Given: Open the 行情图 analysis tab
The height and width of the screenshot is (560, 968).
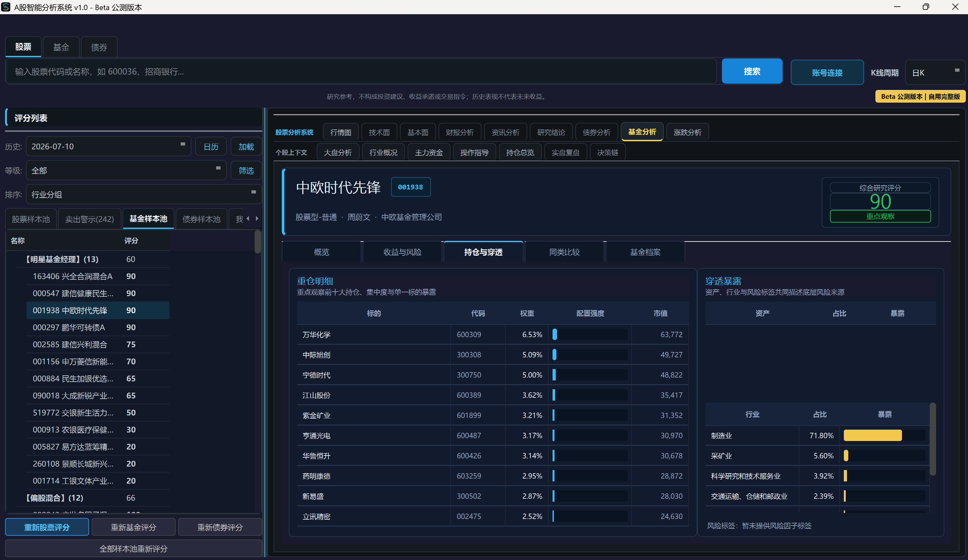Looking at the screenshot, I should click(341, 132).
